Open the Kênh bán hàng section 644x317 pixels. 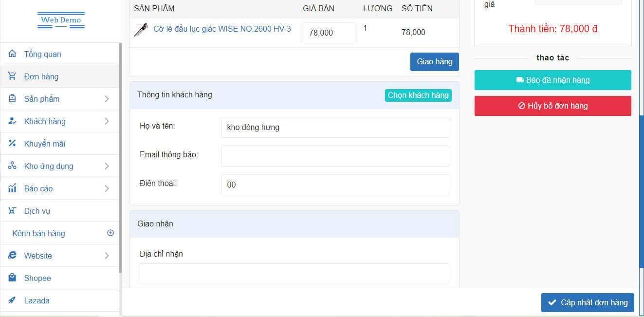point(38,233)
